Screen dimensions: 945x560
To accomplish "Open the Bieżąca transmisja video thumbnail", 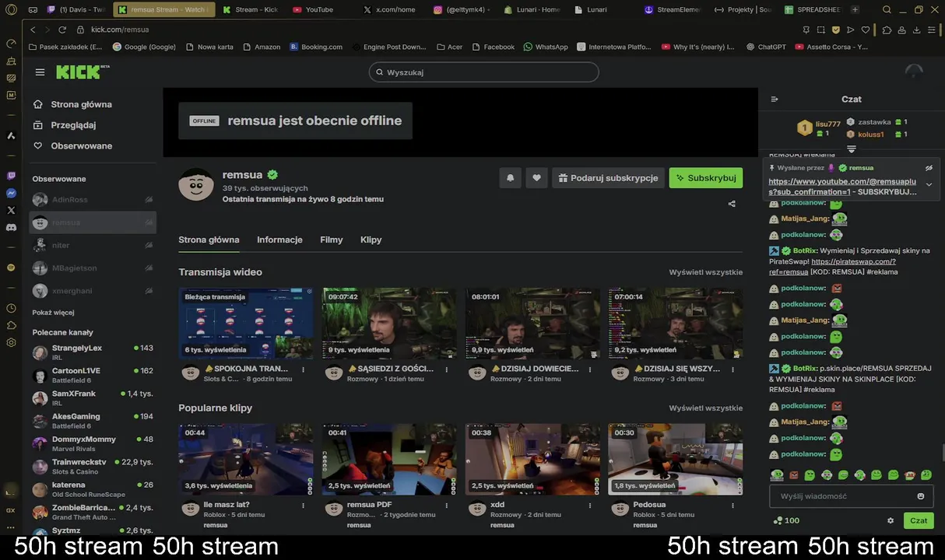I will click(246, 324).
